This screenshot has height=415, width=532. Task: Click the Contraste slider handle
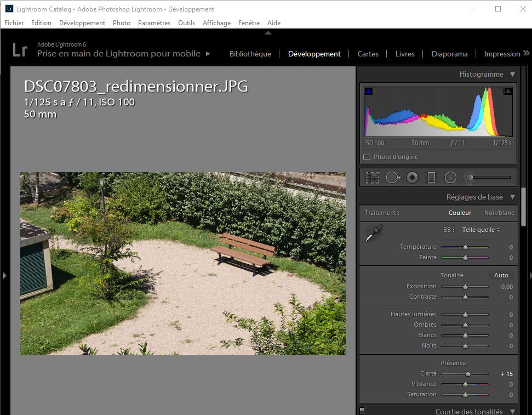coord(466,297)
